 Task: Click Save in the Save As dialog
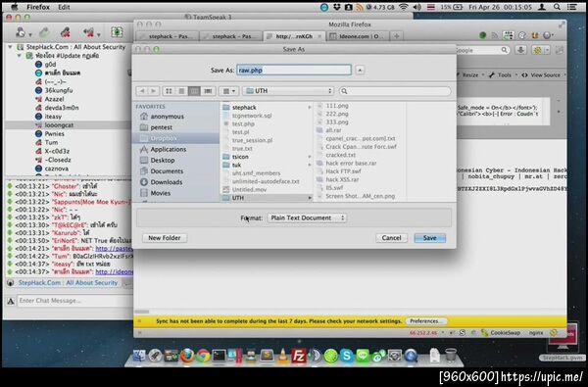pyautogui.click(x=430, y=238)
